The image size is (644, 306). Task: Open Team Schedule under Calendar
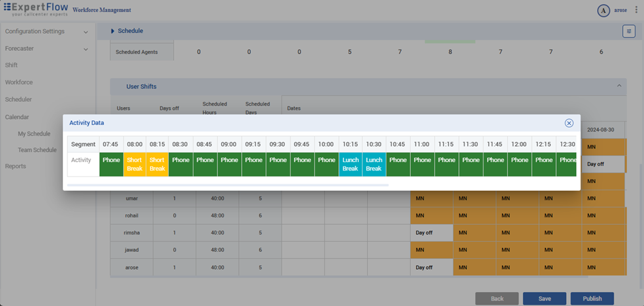[37, 150]
